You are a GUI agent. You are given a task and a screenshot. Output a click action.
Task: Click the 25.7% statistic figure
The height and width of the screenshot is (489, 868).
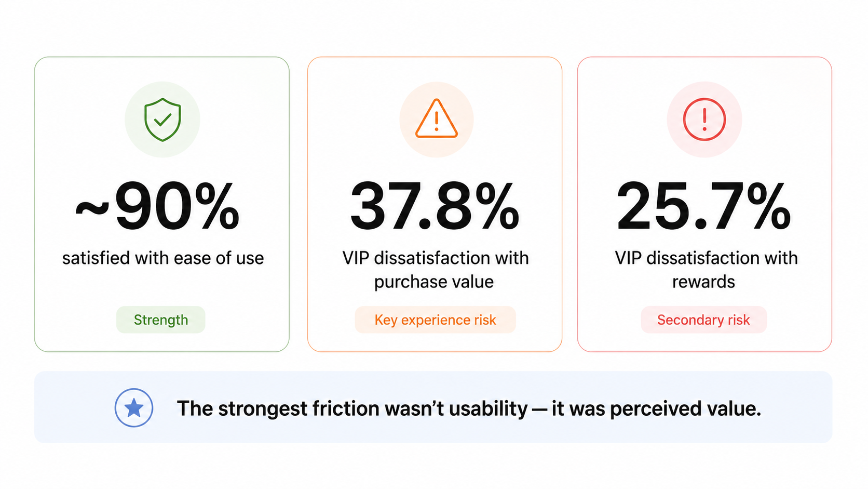point(704,206)
